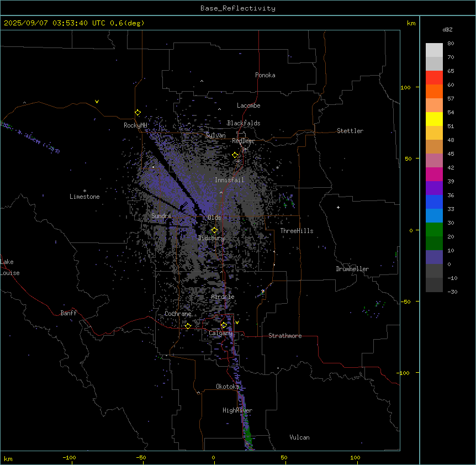Click the ThreeHills city label
The image size is (476, 465).
[x=297, y=231]
